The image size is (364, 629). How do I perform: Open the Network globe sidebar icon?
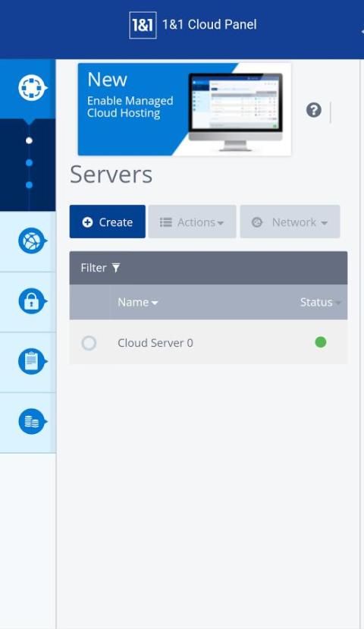coord(32,241)
